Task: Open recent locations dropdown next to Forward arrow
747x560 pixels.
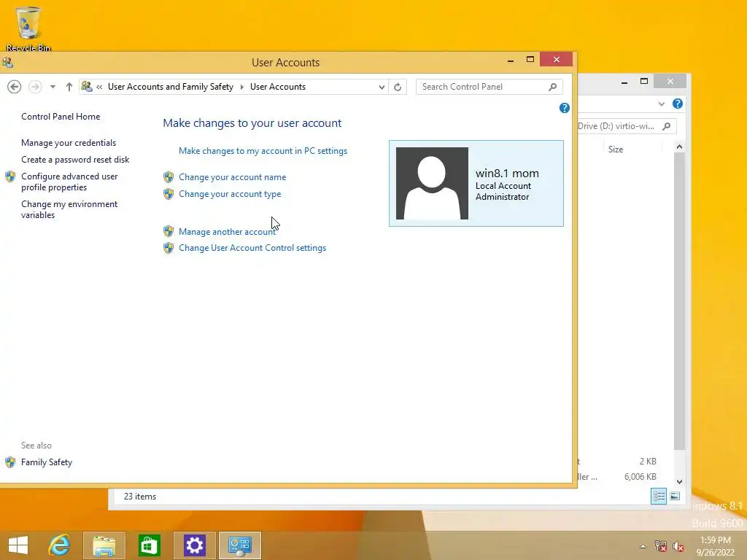Action: (x=53, y=87)
